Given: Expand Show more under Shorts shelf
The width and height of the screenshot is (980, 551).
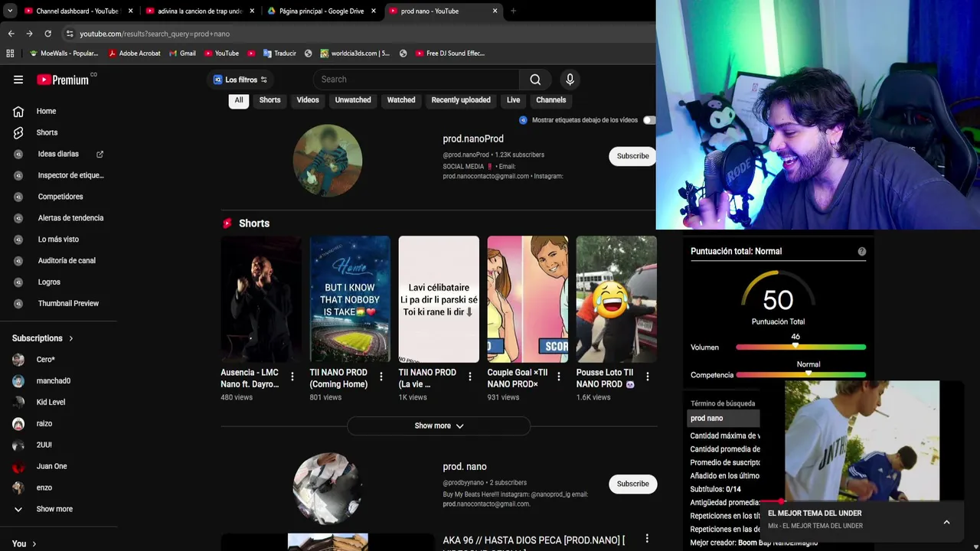Looking at the screenshot, I should (x=439, y=425).
